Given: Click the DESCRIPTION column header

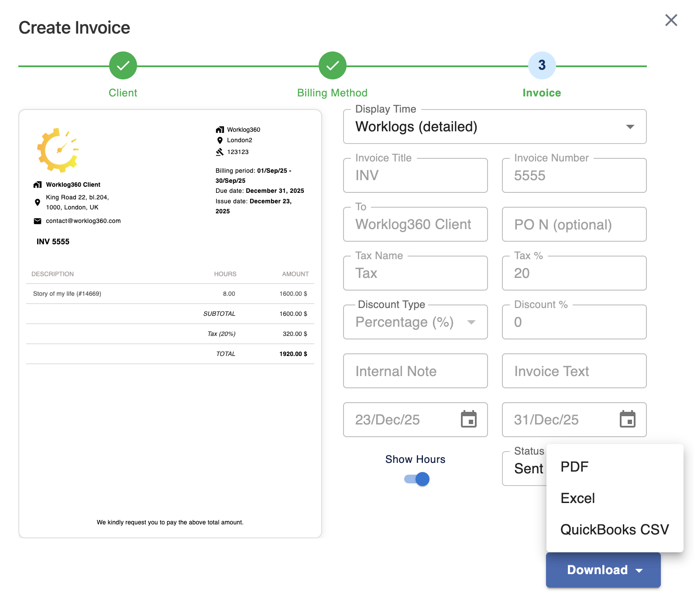Looking at the screenshot, I should pos(52,274).
